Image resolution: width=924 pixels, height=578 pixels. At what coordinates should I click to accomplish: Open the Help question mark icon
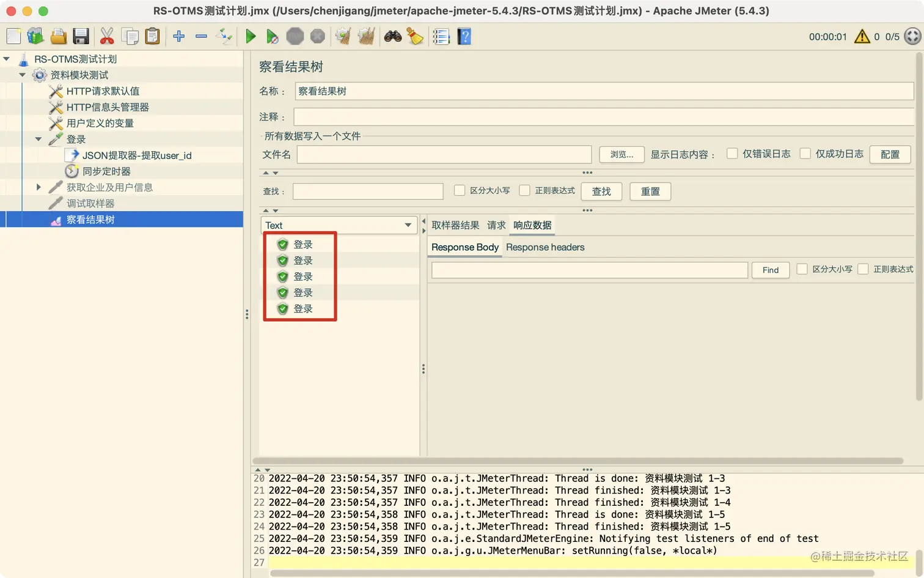click(x=464, y=37)
